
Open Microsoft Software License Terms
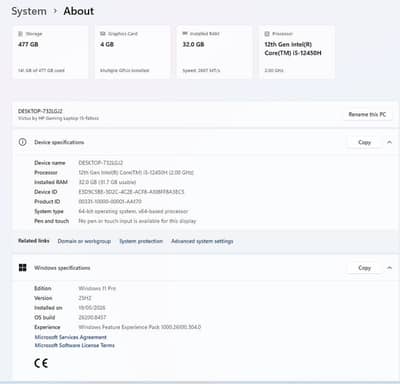tap(75, 345)
